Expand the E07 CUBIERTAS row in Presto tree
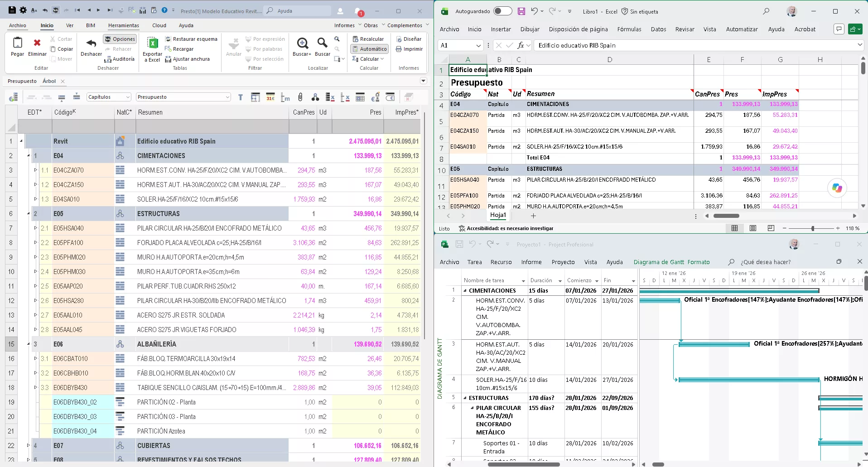Screen dimensions: 868x467 coord(29,446)
